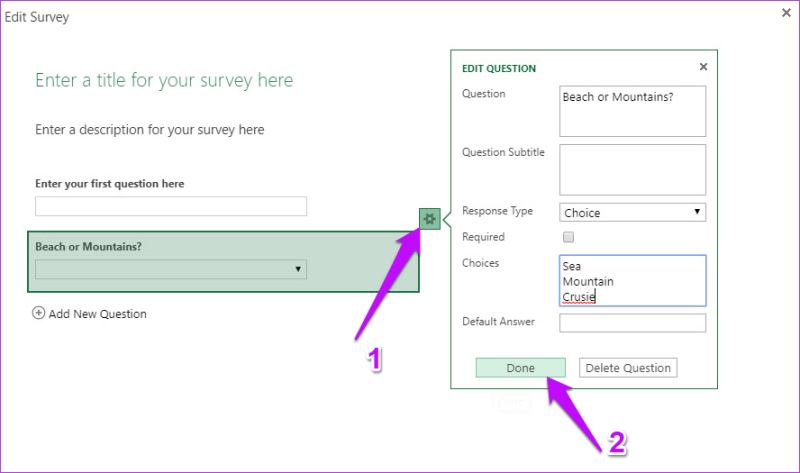
Task: Click the Done button
Action: (520, 368)
